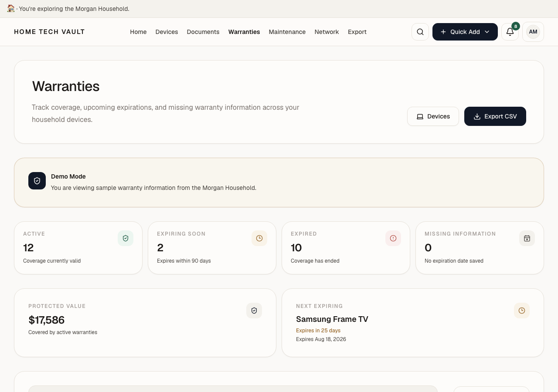Click the Protected Value shield icon

[254, 311]
